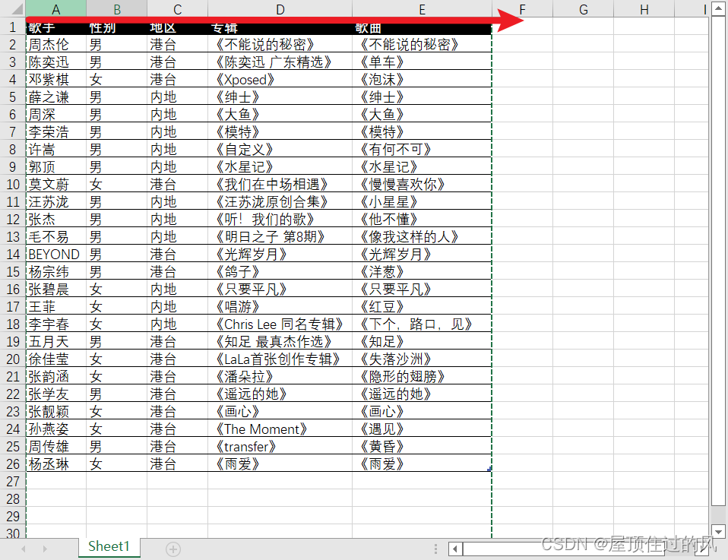Select row 28 header
The height and width of the screenshot is (560, 728).
click(x=12, y=499)
